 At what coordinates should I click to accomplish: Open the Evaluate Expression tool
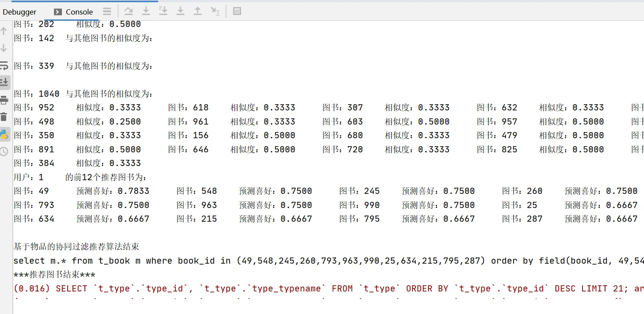click(x=237, y=11)
